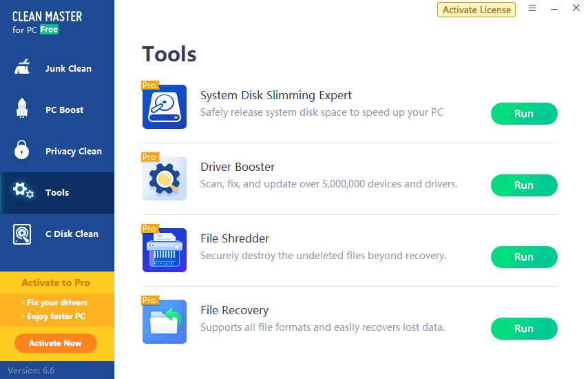Minimize the Clean Master window
588x379 pixels.
[x=554, y=9]
